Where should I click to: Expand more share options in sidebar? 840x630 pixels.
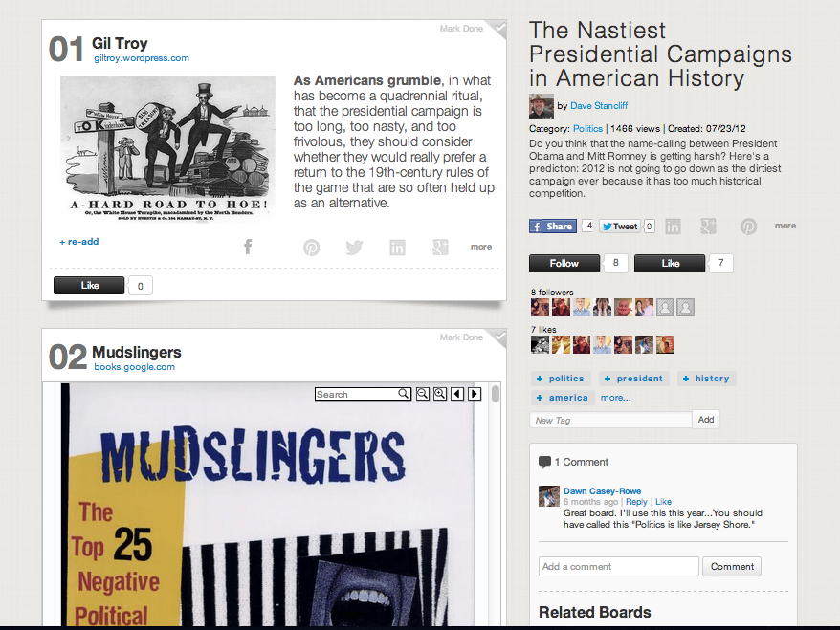tap(785, 226)
